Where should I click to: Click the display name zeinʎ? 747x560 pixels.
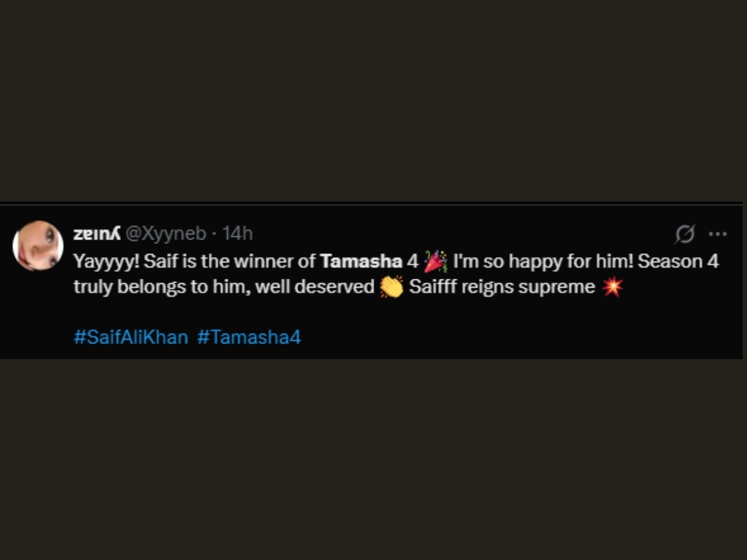tap(96, 233)
